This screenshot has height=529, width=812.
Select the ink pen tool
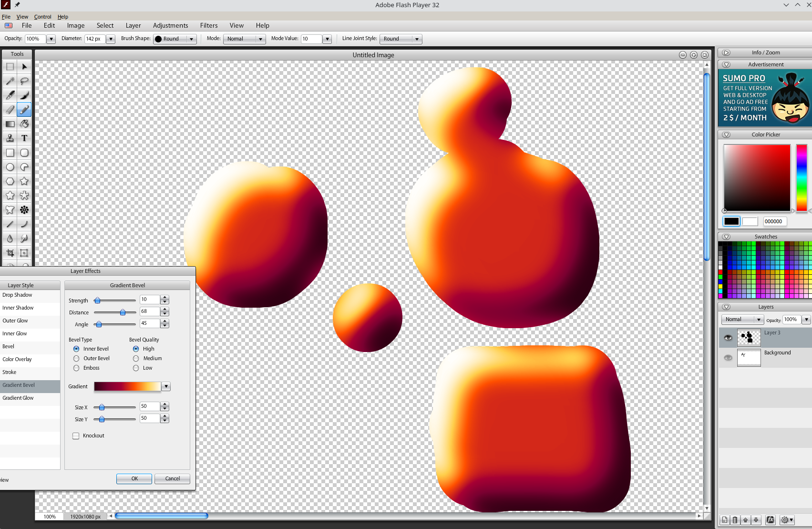click(10, 95)
